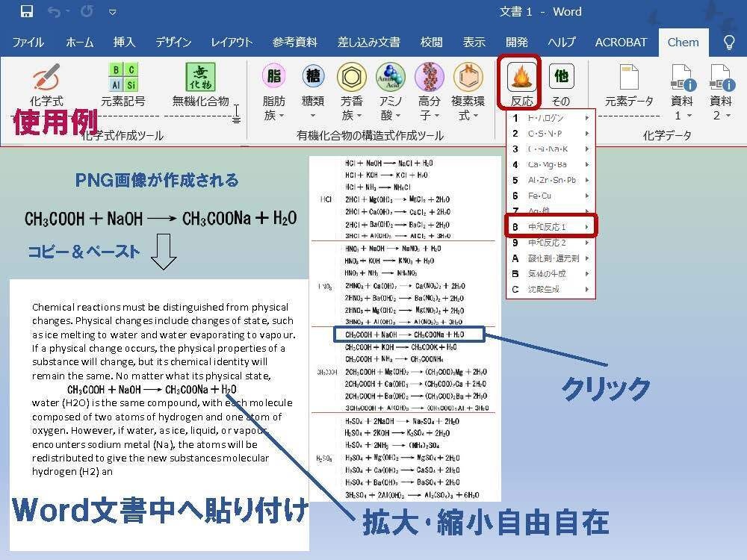Click the Save icon in the title bar
The image size is (747, 560).
[x=27, y=11]
